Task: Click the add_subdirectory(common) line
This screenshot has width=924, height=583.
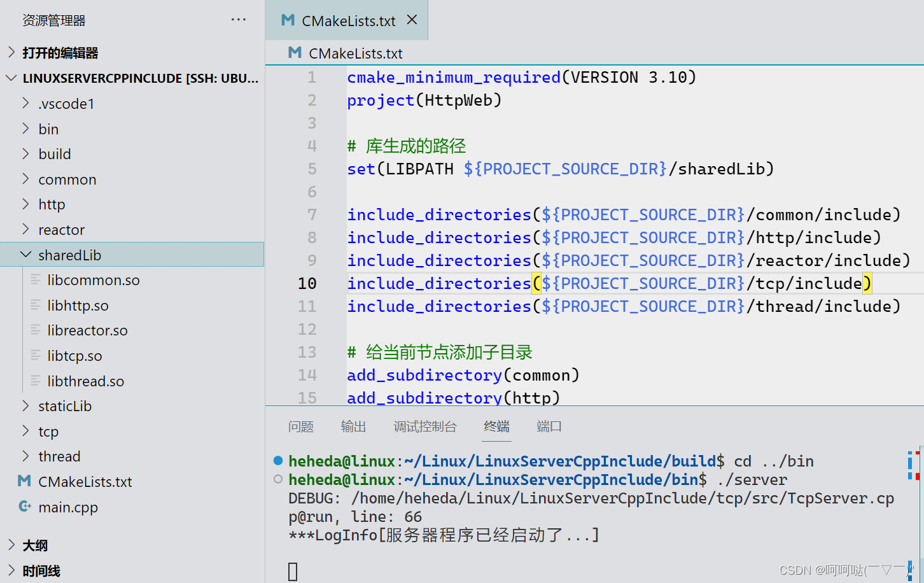Action: point(463,375)
